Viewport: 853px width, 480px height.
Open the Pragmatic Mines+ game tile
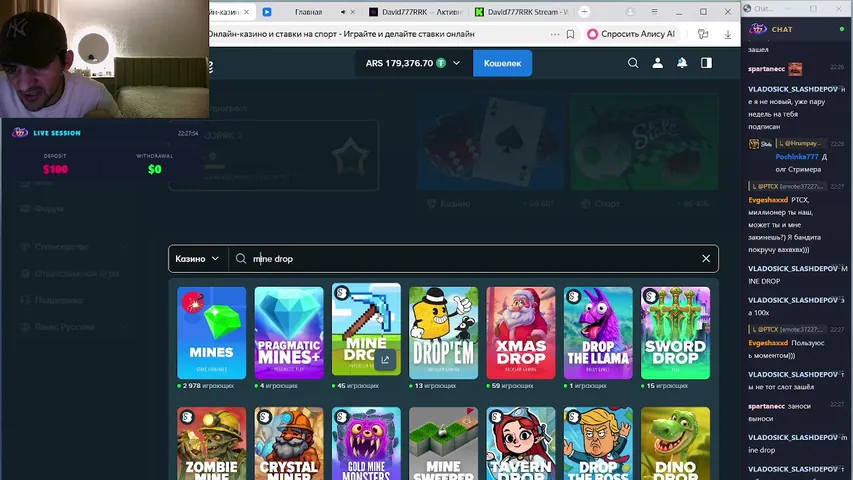289,333
